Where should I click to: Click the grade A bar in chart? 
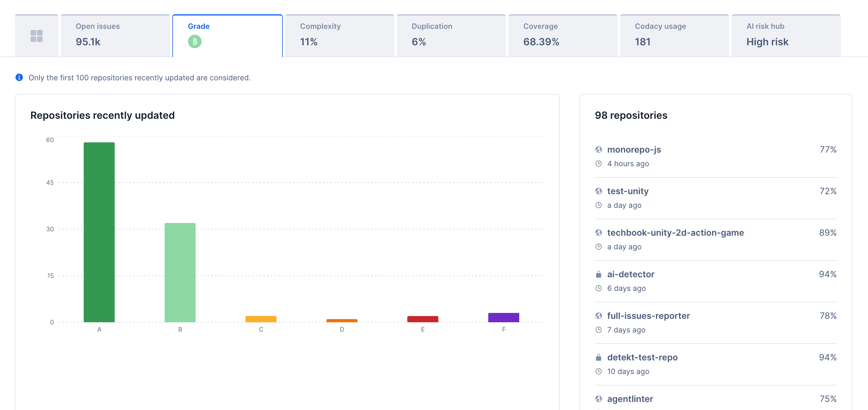(x=99, y=233)
